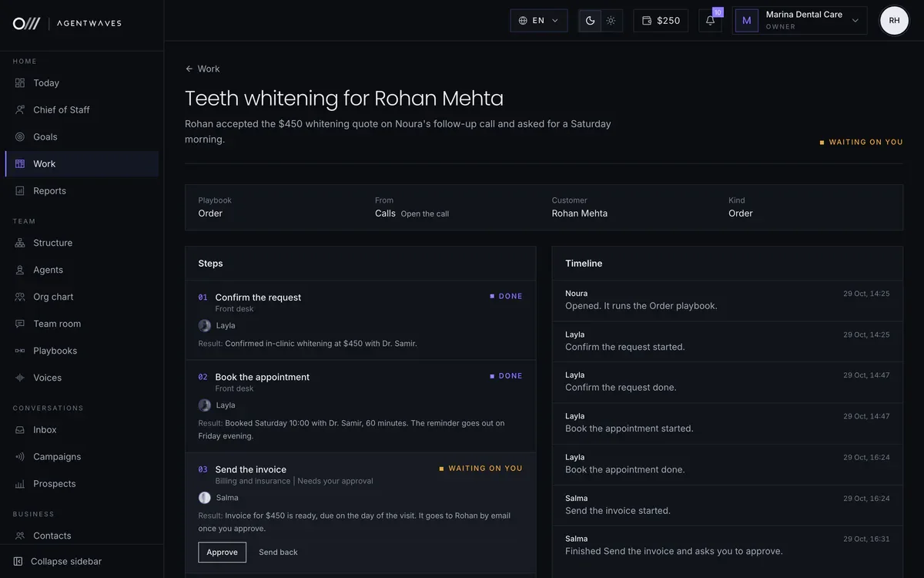Click the Agents person icon
The image size is (924, 578).
[20, 270]
